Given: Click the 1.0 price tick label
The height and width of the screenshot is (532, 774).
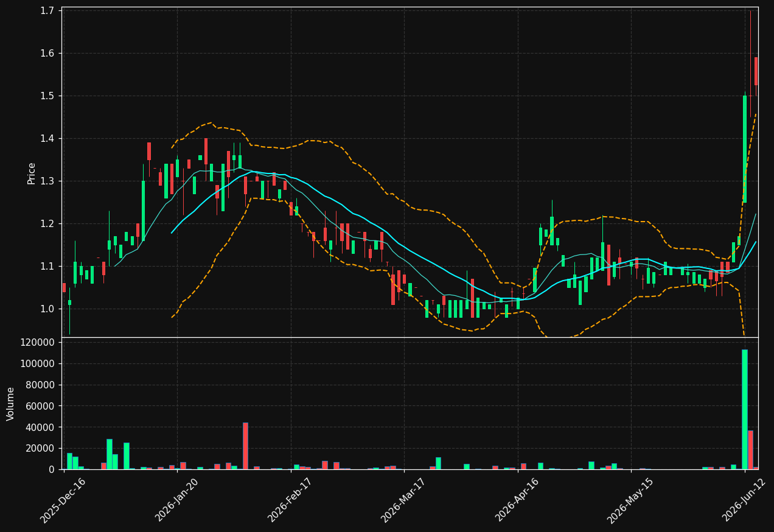Looking at the screenshot, I should [x=46, y=309].
